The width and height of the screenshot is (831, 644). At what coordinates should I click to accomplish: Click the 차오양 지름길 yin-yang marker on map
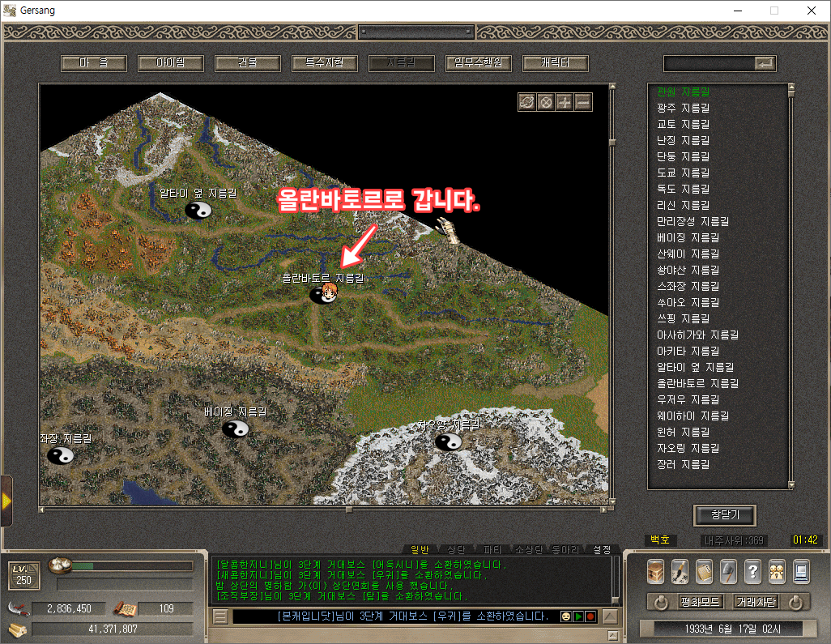click(449, 441)
